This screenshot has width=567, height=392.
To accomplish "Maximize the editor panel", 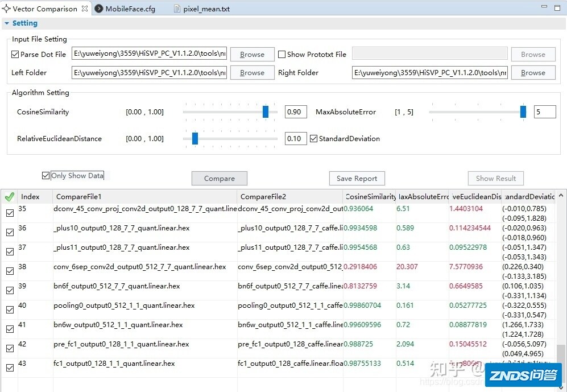I will tap(557, 7).
